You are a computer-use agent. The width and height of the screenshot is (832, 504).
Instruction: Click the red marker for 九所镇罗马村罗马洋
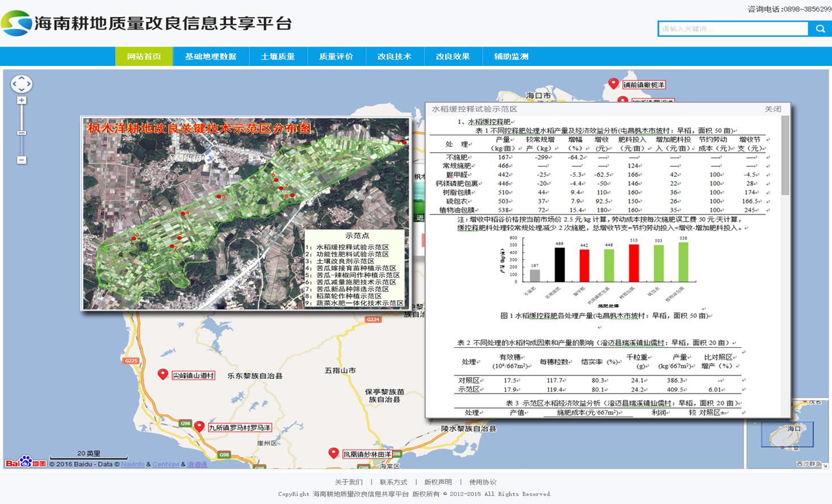point(199,427)
